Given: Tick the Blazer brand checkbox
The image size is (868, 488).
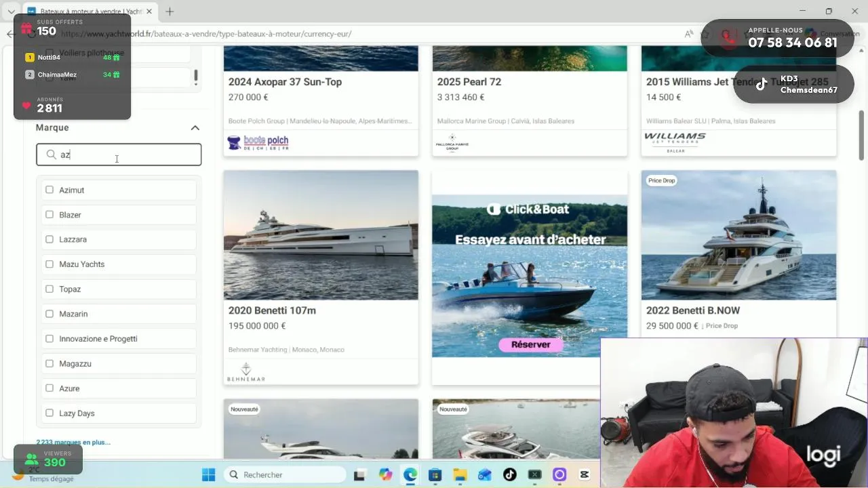Looking at the screenshot, I should tap(50, 214).
